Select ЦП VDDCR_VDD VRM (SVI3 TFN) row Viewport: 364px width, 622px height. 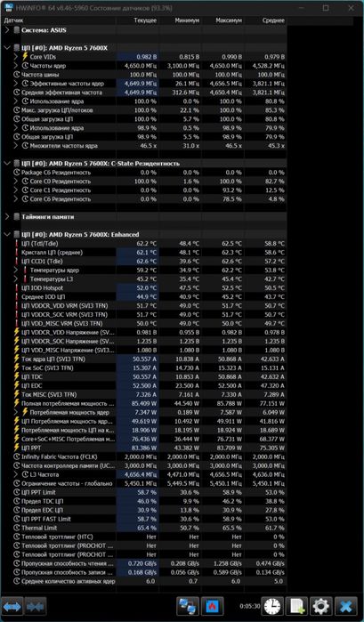pyautogui.click(x=143, y=306)
